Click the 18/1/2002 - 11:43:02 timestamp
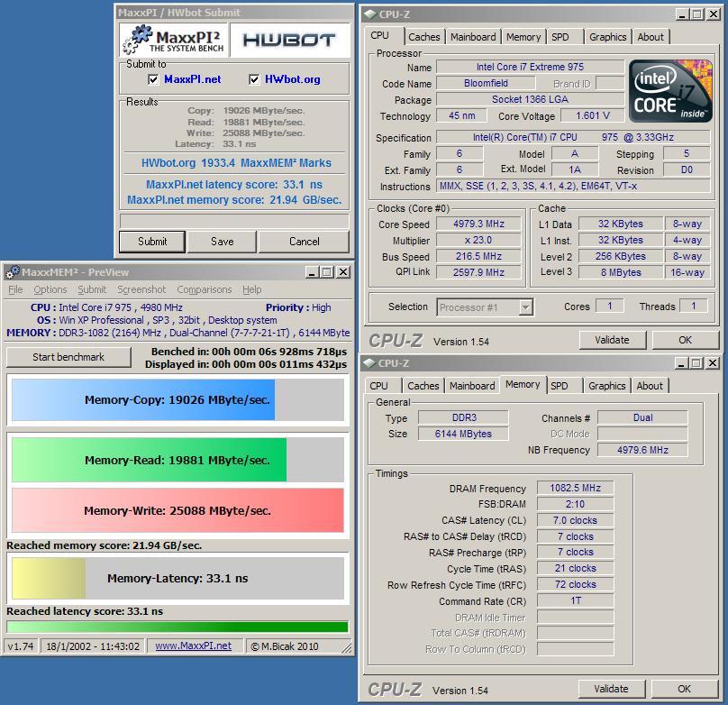Image resolution: width=728 pixels, height=705 pixels. (x=93, y=646)
